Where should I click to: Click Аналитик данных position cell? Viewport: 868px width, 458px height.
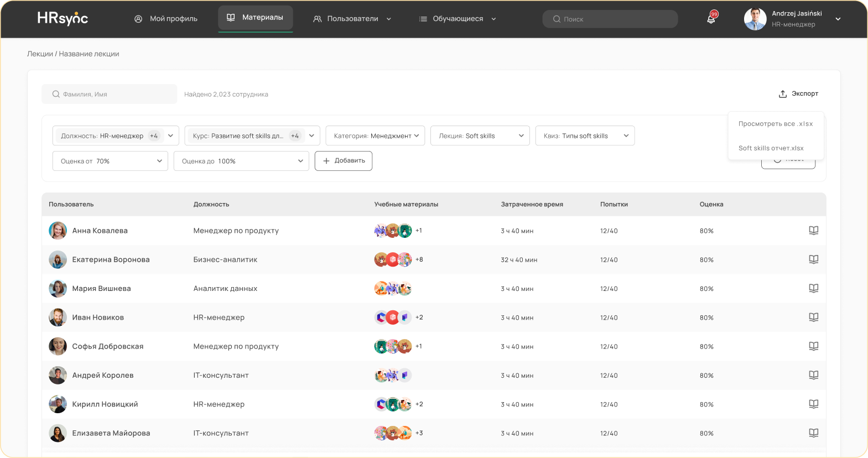point(225,288)
